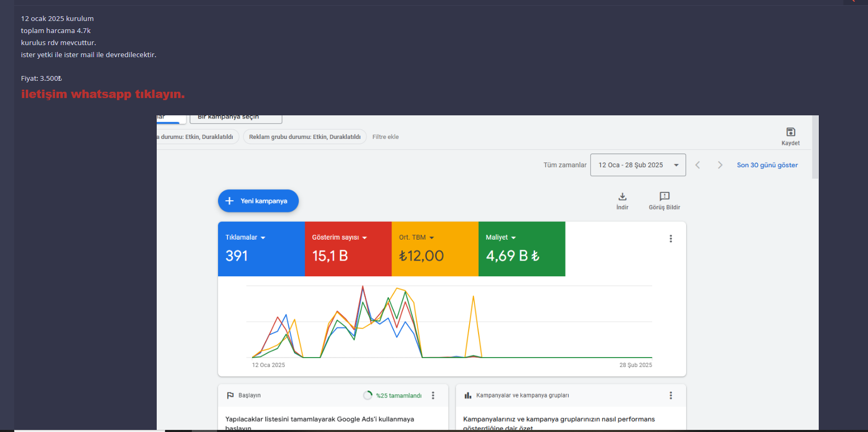Open the performance chart card's three-dot menu
Image resolution: width=868 pixels, height=432 pixels.
click(x=670, y=239)
